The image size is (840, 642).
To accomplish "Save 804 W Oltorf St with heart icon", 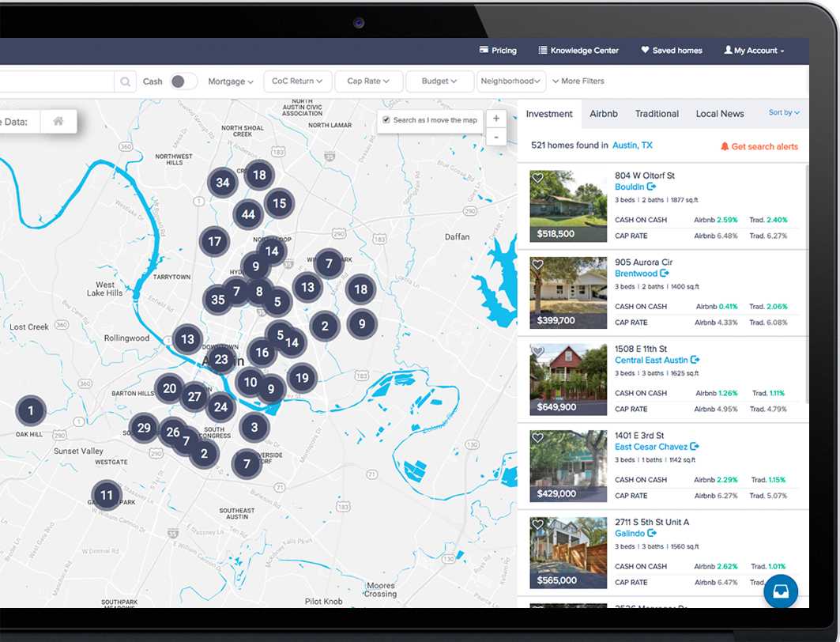I will pyautogui.click(x=537, y=179).
